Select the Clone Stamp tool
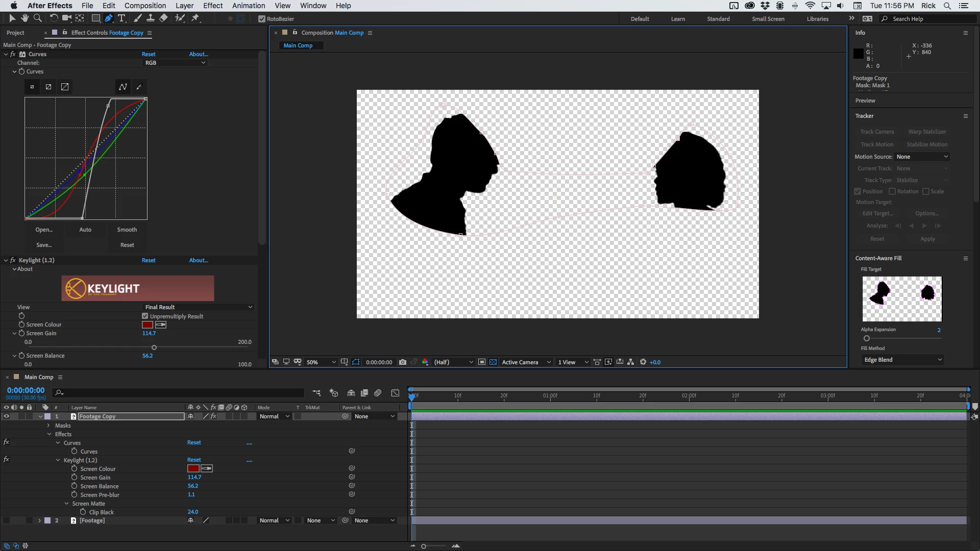The width and height of the screenshot is (980, 551). [151, 18]
